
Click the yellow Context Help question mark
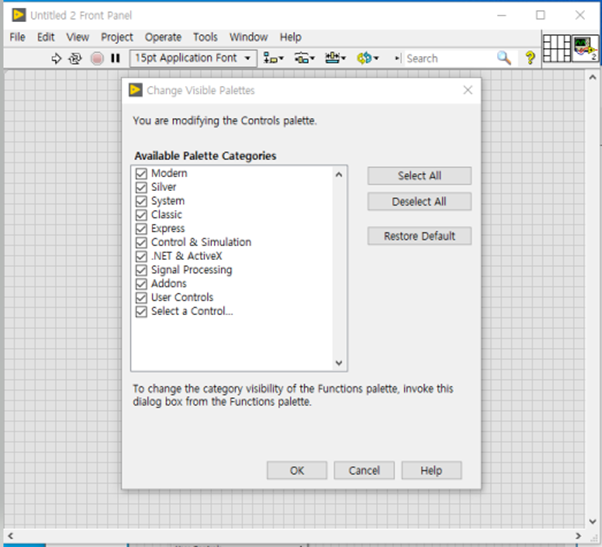tap(530, 58)
